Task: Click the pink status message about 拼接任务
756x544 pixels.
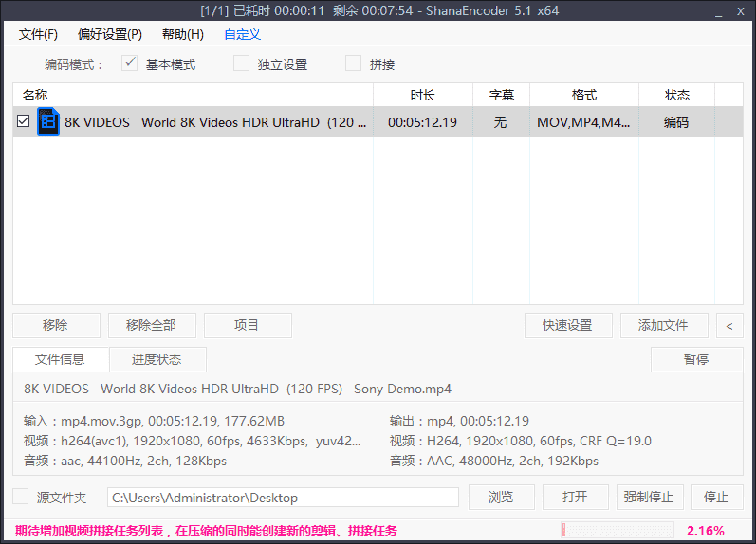Action: (207, 531)
